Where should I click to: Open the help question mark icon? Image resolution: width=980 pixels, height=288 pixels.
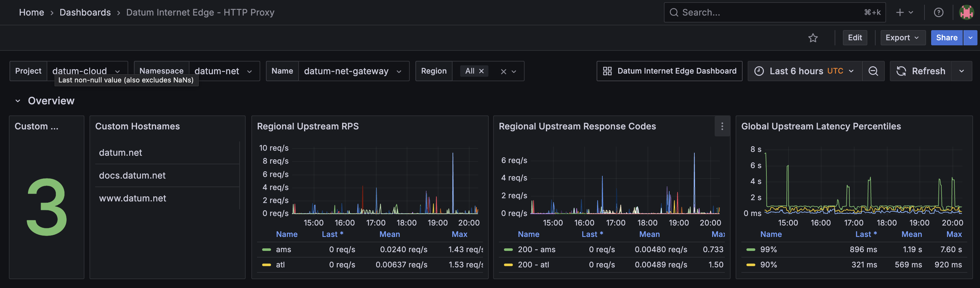coord(938,13)
